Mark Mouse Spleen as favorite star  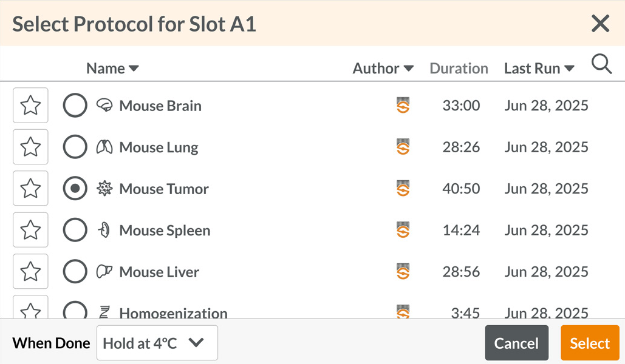(x=31, y=229)
